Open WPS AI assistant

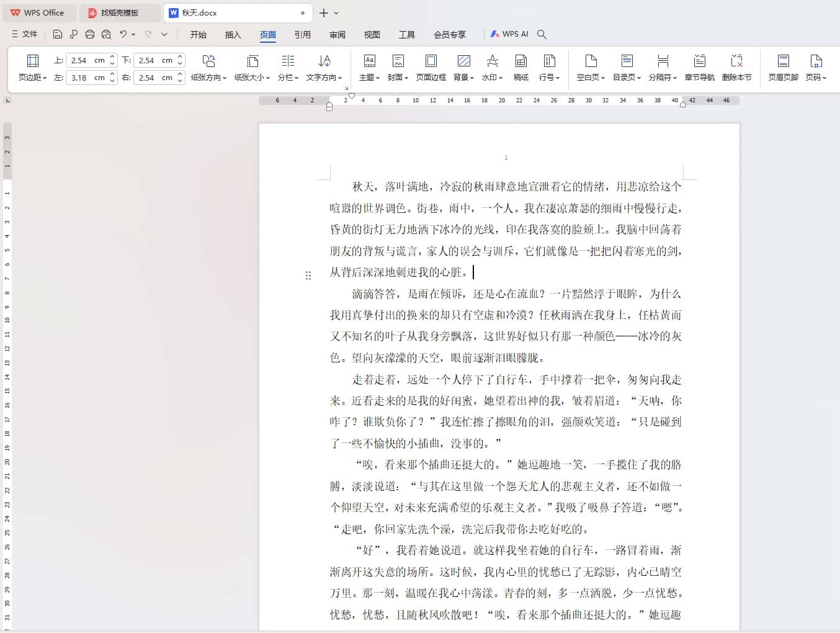(x=509, y=34)
